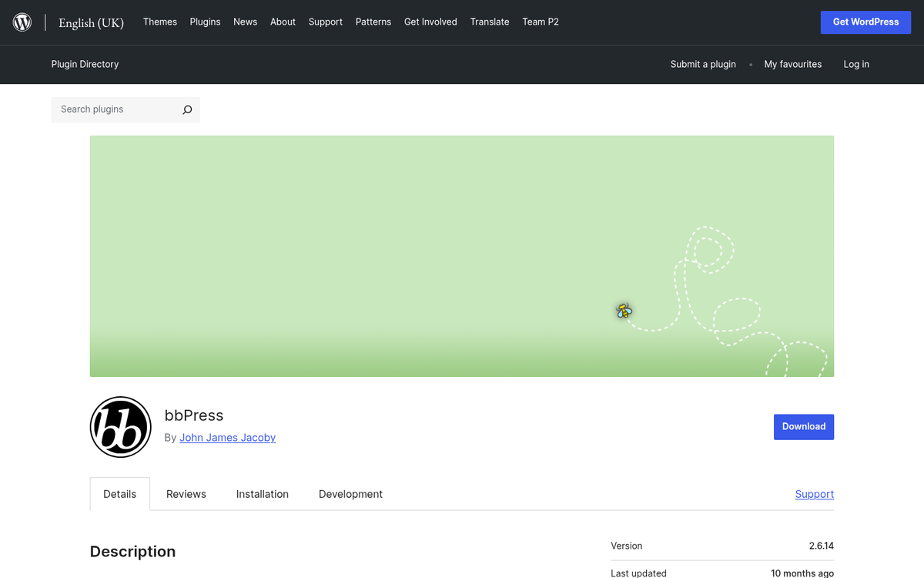Open the English (UK) language selector
Image resolution: width=924 pixels, height=578 pixels.
91,22
